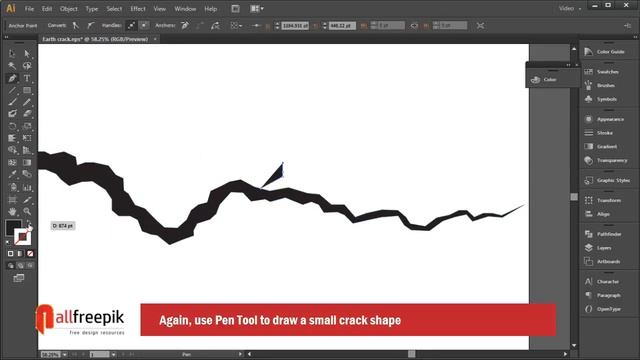The width and height of the screenshot is (640, 360).
Task: Open the Arrange Documents dropdown
Action: (x=257, y=9)
